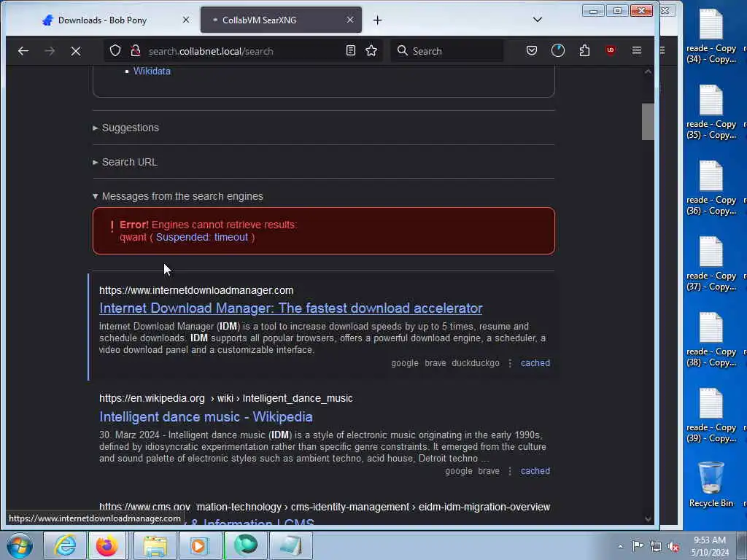747x560 pixels.
Task: Open the network tray icon
Action: point(656,546)
